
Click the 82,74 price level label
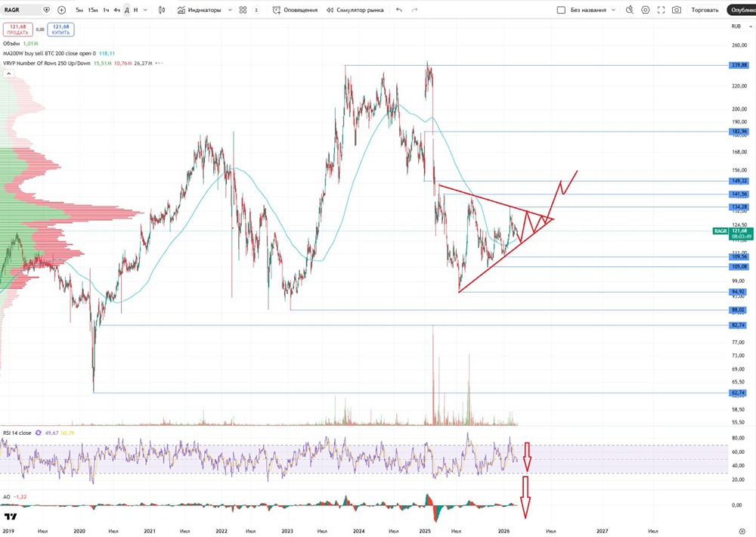pos(739,325)
